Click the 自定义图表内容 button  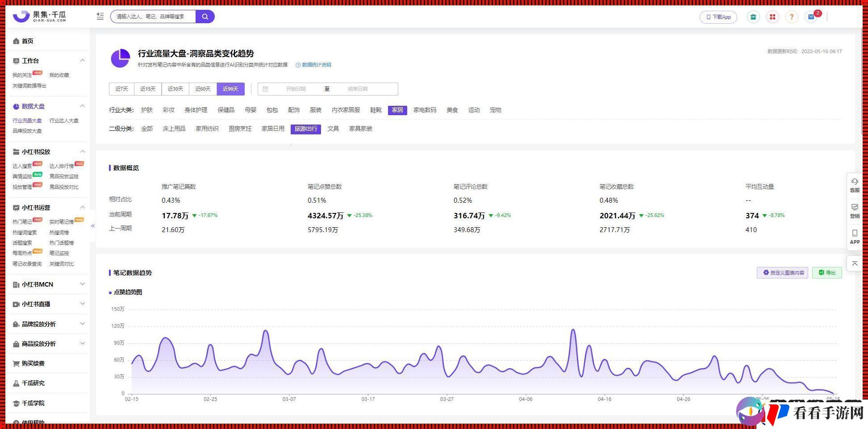click(x=782, y=273)
